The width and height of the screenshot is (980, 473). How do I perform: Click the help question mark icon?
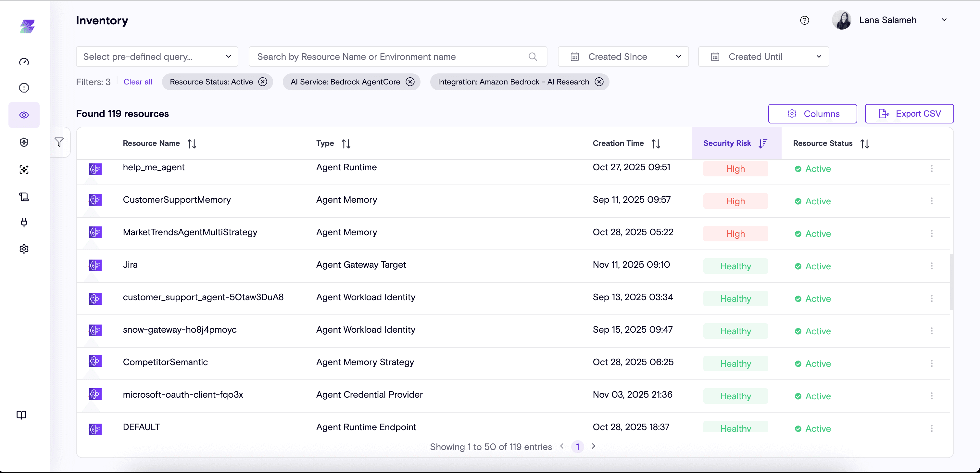coord(804,20)
